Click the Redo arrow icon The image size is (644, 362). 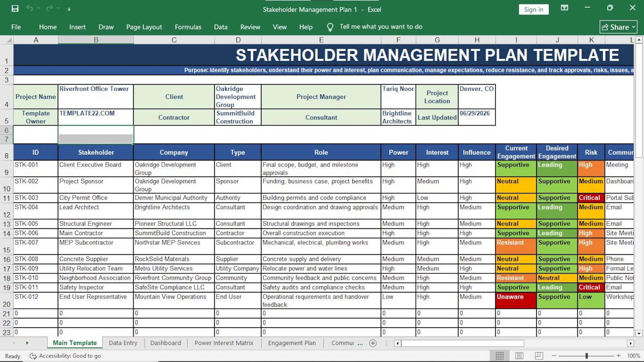point(49,9)
